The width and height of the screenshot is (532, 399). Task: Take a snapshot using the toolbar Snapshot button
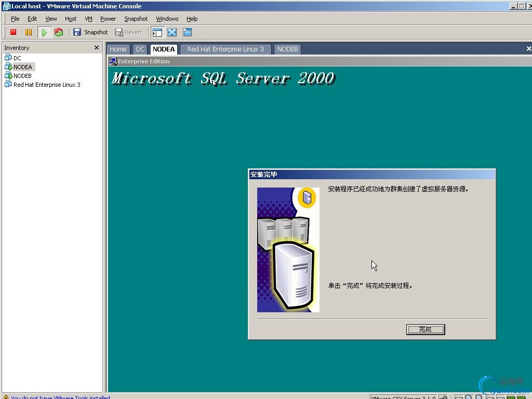[90, 32]
